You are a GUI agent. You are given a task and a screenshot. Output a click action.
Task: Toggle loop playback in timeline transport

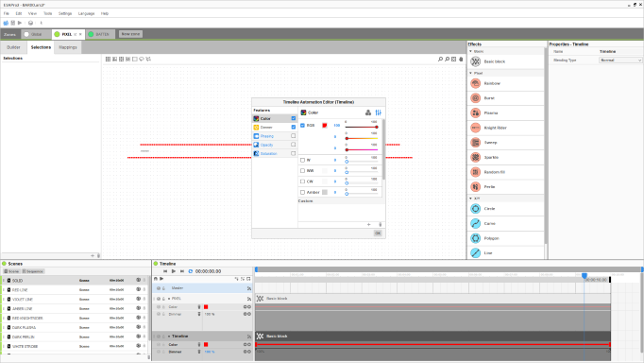[191, 271]
